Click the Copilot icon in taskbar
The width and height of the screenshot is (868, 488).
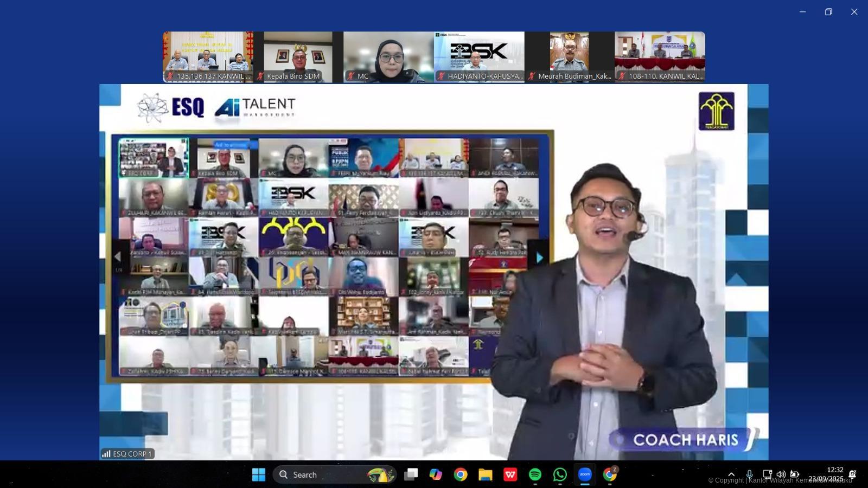(x=435, y=474)
